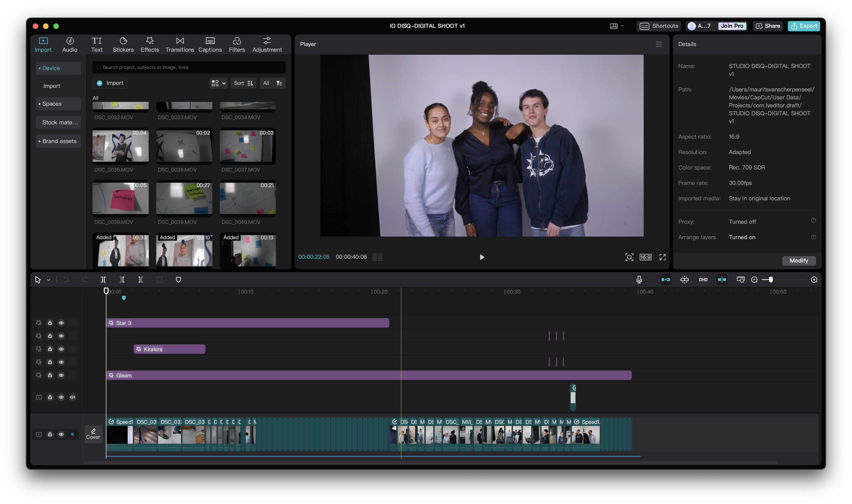Open the Stickers panel

tap(123, 44)
